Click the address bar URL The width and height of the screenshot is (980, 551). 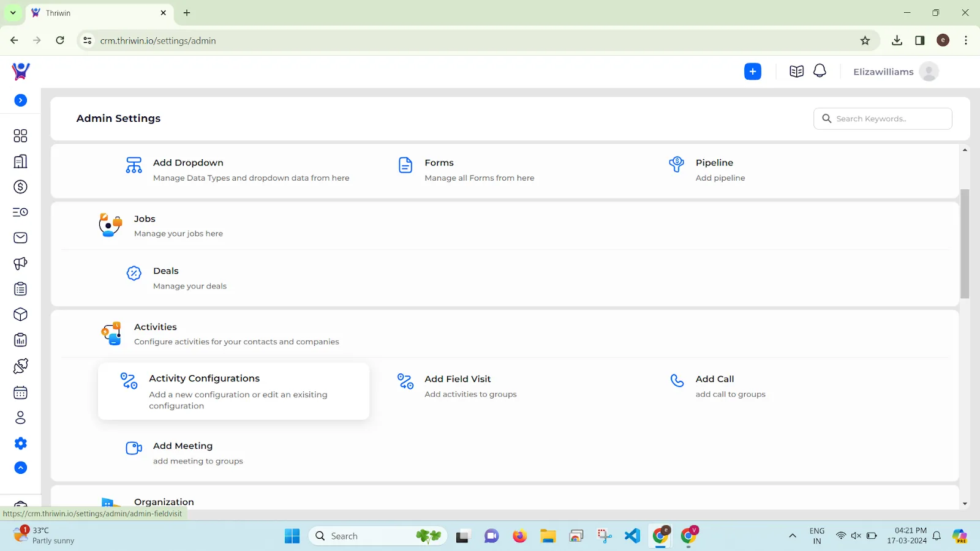coord(158,41)
